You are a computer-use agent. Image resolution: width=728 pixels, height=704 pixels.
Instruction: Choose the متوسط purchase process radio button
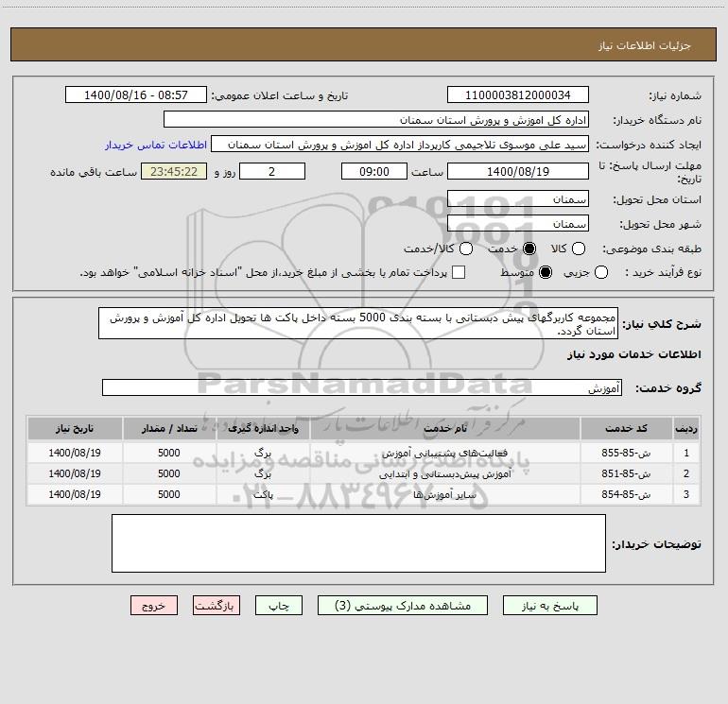[546, 272]
